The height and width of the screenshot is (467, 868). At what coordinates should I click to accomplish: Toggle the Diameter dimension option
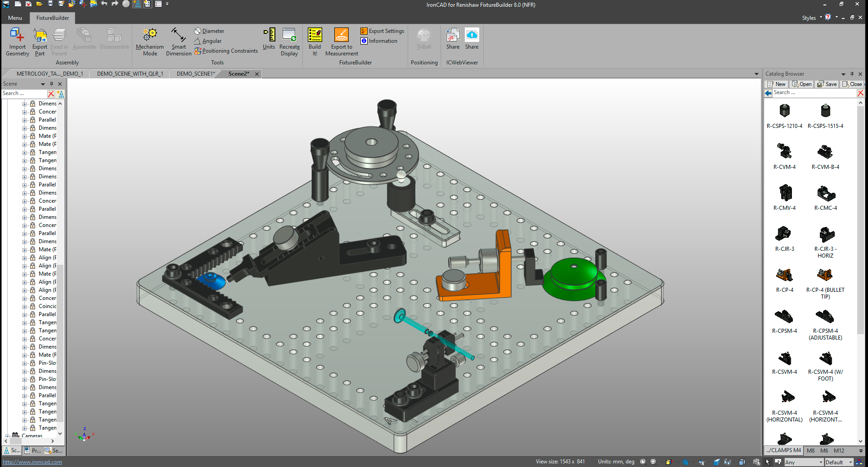209,31
